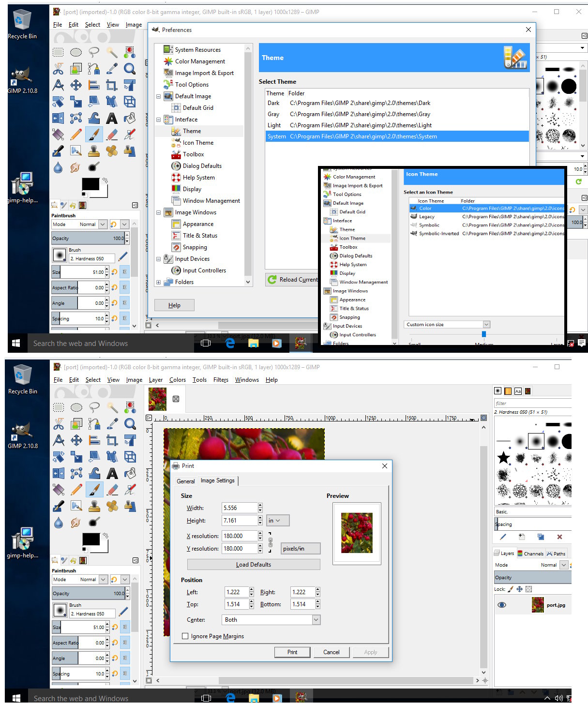Select Blur droplet tool in lower GIMP toolbox
This screenshot has width=588, height=704.
tap(59, 523)
